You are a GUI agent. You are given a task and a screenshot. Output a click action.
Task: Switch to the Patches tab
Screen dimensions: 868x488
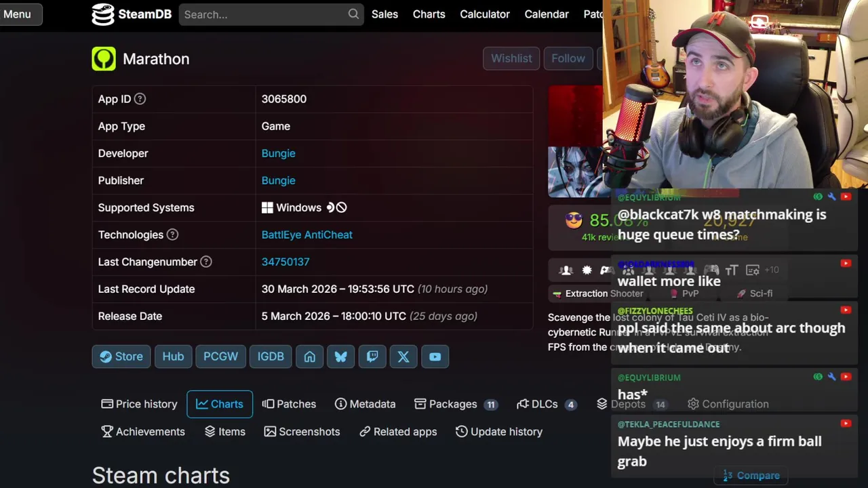(x=289, y=404)
